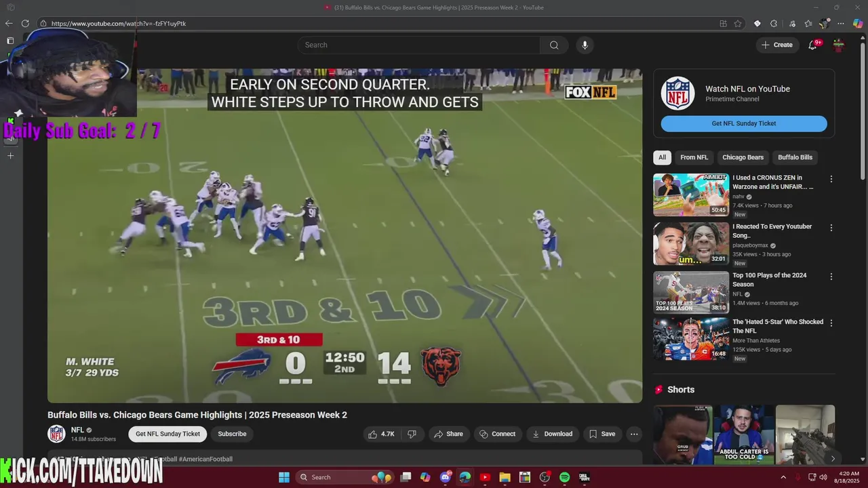The height and width of the screenshot is (488, 868).
Task: Open Discord from the taskbar
Action: [446, 477]
